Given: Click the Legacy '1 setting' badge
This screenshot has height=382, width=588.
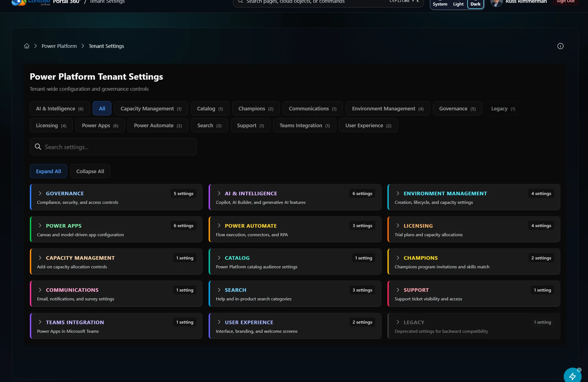Looking at the screenshot, I should 542,322.
